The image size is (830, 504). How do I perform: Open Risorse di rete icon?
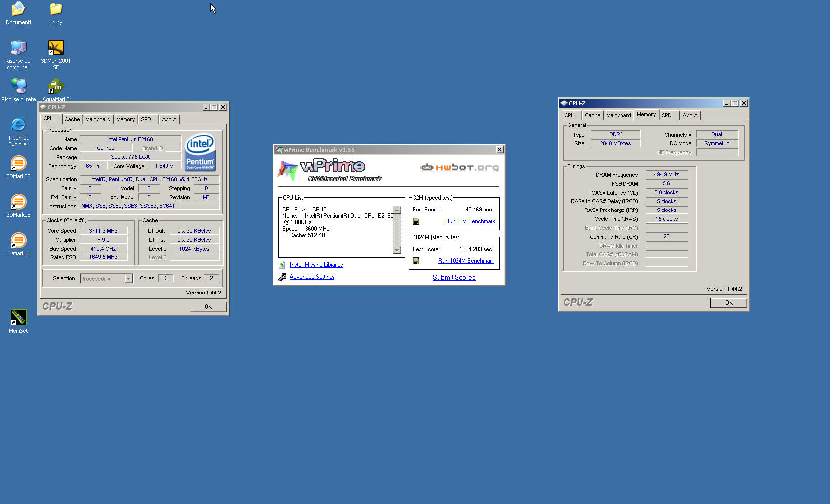point(18,89)
